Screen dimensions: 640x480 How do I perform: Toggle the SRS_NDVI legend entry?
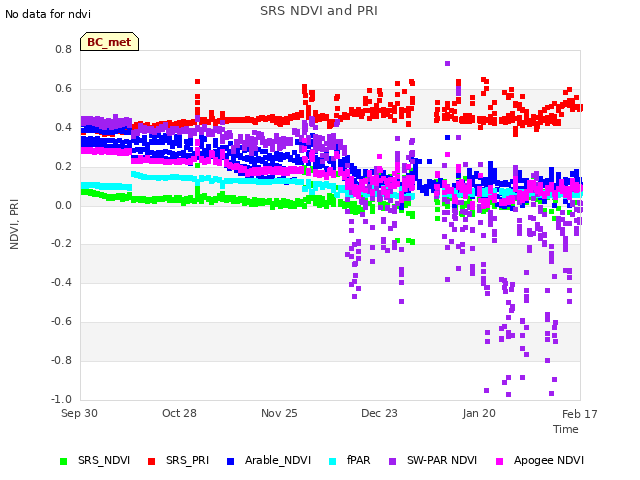tap(95, 460)
